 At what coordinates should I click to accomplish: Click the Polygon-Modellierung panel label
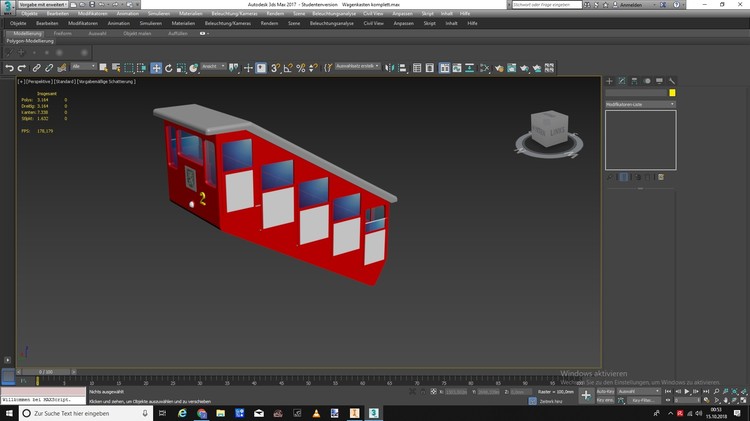pos(30,41)
